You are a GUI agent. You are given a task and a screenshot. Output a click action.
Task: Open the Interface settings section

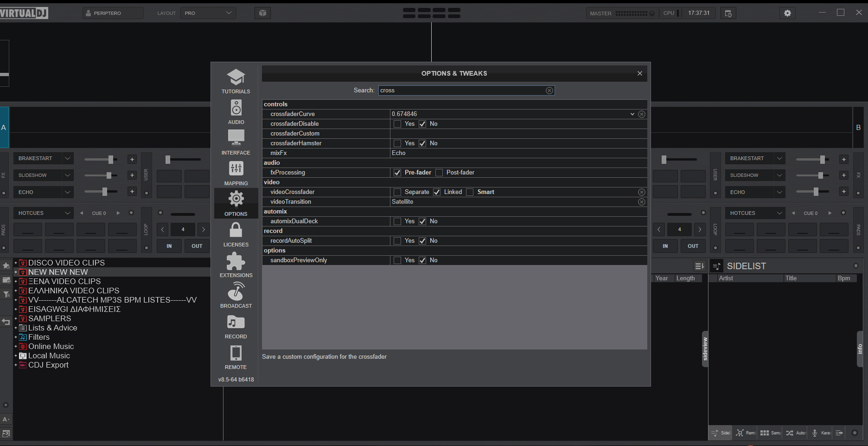tap(236, 142)
